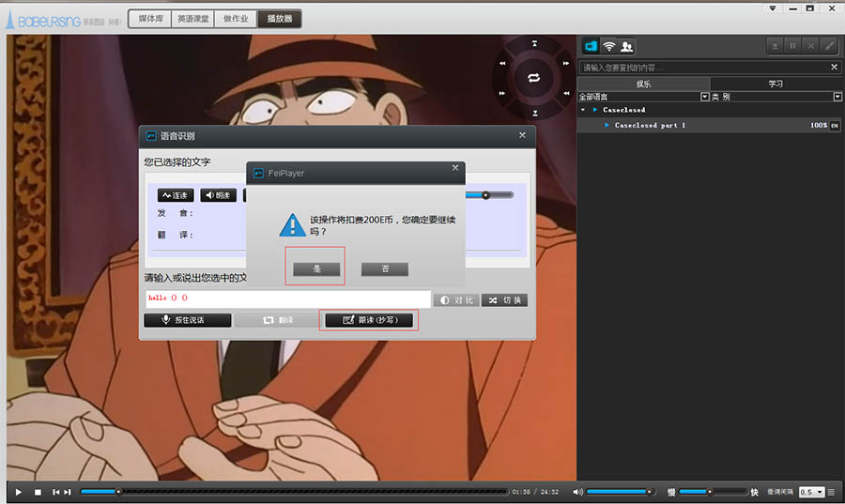The width and height of the screenshot is (845, 504).
Task: Click the 连读 button
Action: point(176,195)
